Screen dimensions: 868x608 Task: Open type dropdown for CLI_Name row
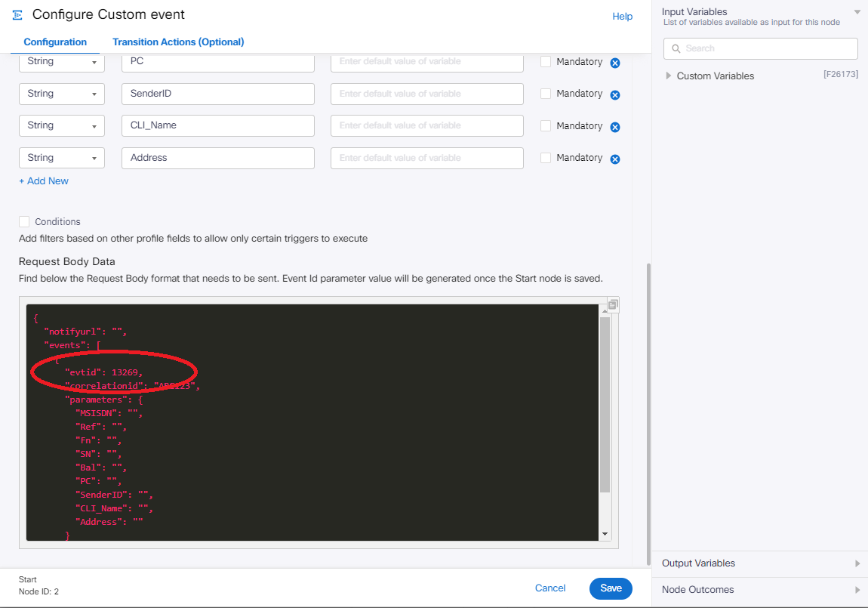tap(61, 126)
